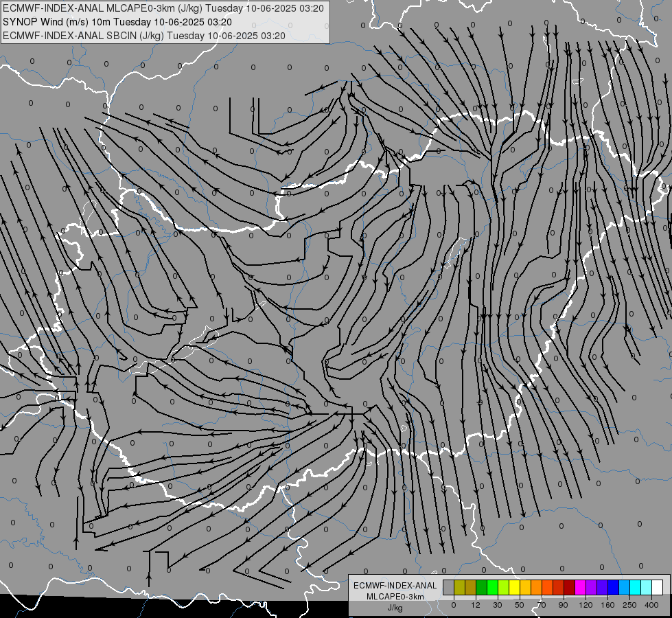The width and height of the screenshot is (672, 618).
Task: Click the ECMWF-INDEX-ANAL legend title
Action: click(395, 586)
